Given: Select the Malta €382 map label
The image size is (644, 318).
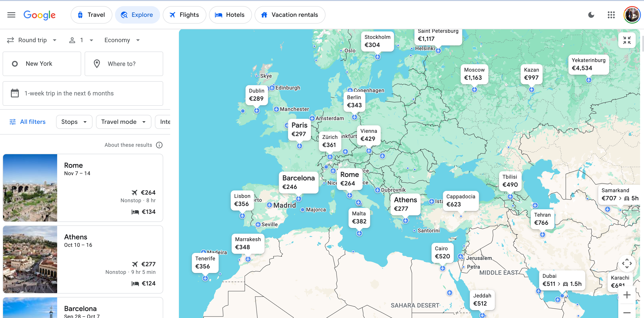Looking at the screenshot, I should coord(359,218).
